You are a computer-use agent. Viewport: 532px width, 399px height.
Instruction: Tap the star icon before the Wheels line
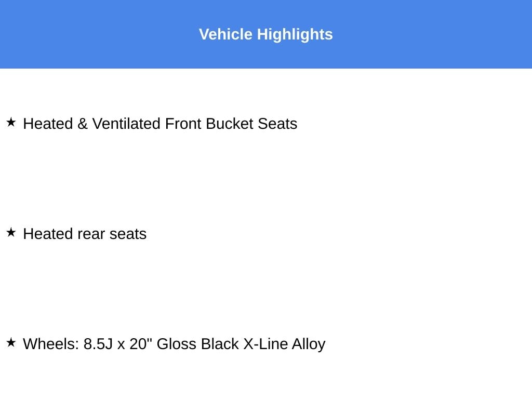[11, 343]
